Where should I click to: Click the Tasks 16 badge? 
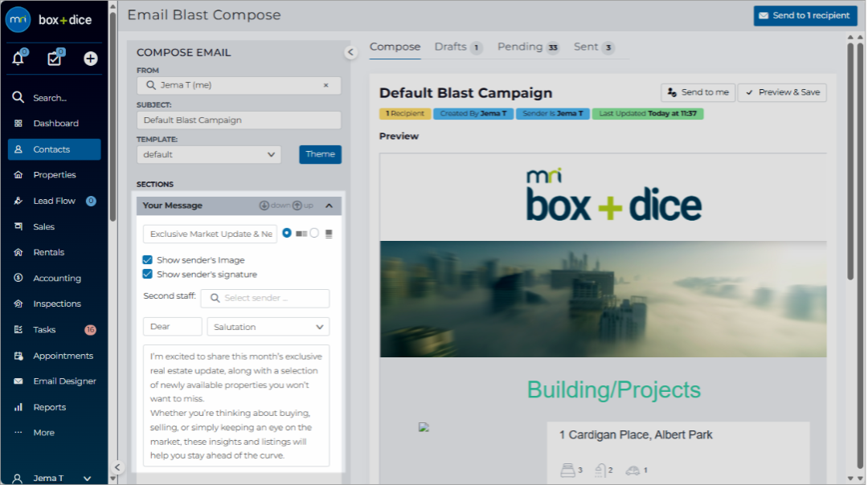point(90,329)
